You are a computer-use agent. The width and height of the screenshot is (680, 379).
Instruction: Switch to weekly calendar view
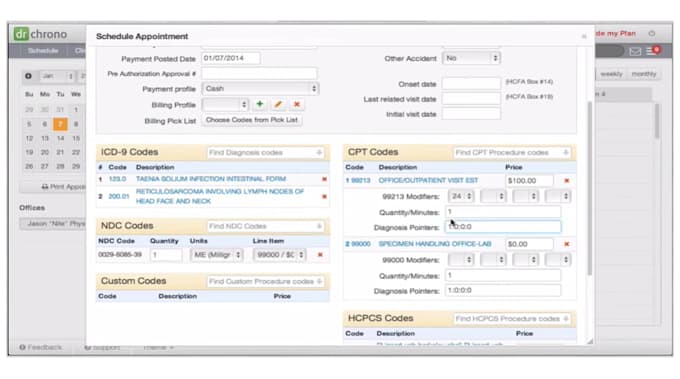coord(611,74)
